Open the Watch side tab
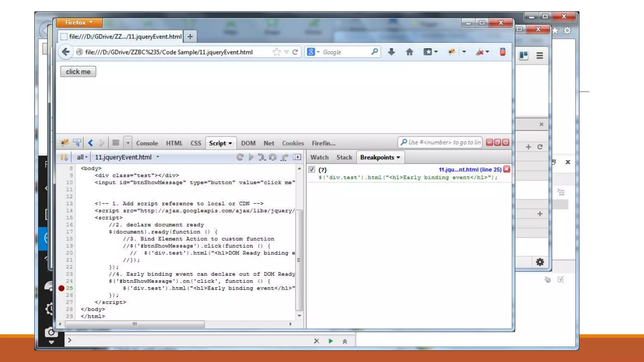 coord(319,157)
